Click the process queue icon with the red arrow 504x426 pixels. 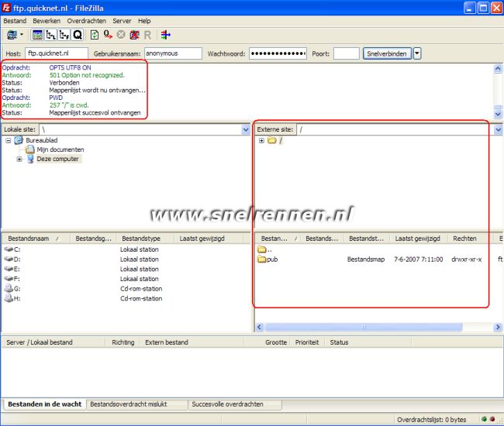tap(108, 35)
